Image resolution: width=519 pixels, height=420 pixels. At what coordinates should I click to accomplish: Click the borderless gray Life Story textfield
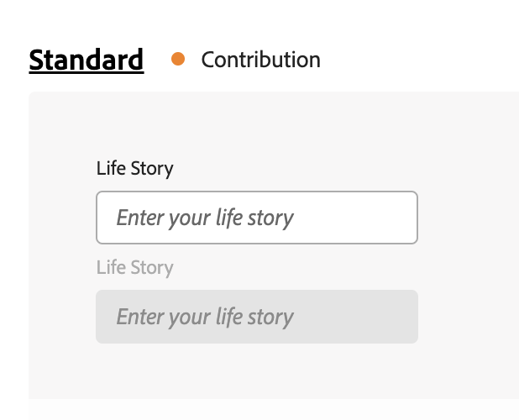pyautogui.click(x=257, y=317)
